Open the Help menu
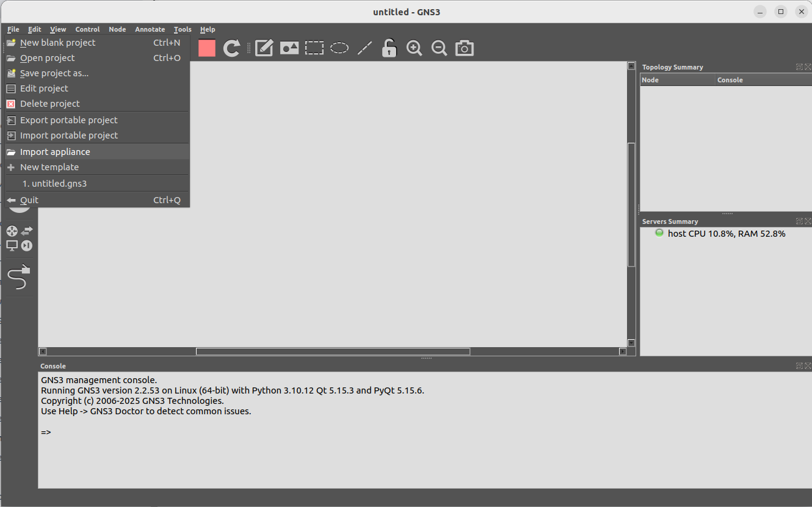812x507 pixels. (x=208, y=29)
